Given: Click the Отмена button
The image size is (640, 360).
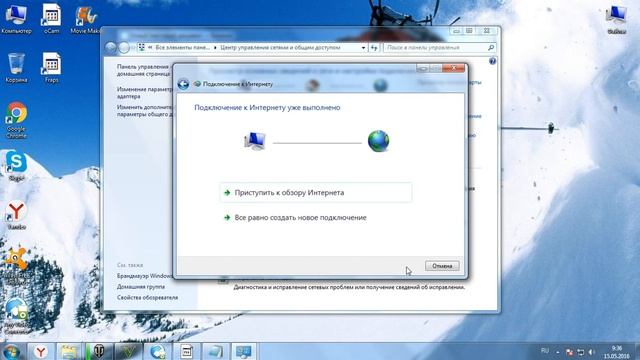Looking at the screenshot, I should pyautogui.click(x=442, y=266).
